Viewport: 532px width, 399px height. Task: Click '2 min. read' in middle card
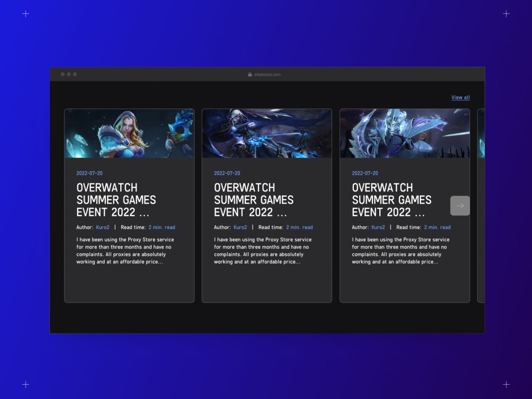299,227
